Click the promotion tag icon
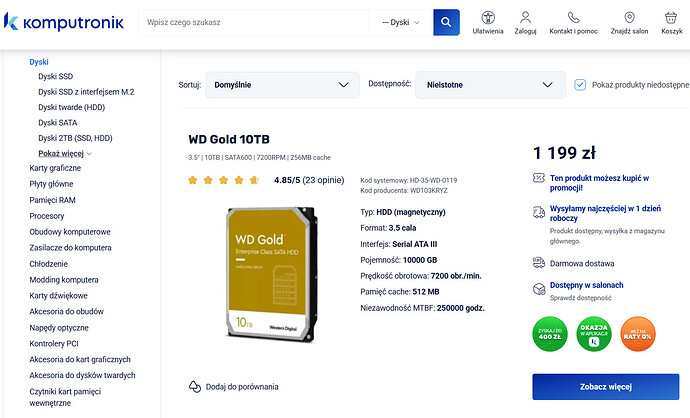 539,178
